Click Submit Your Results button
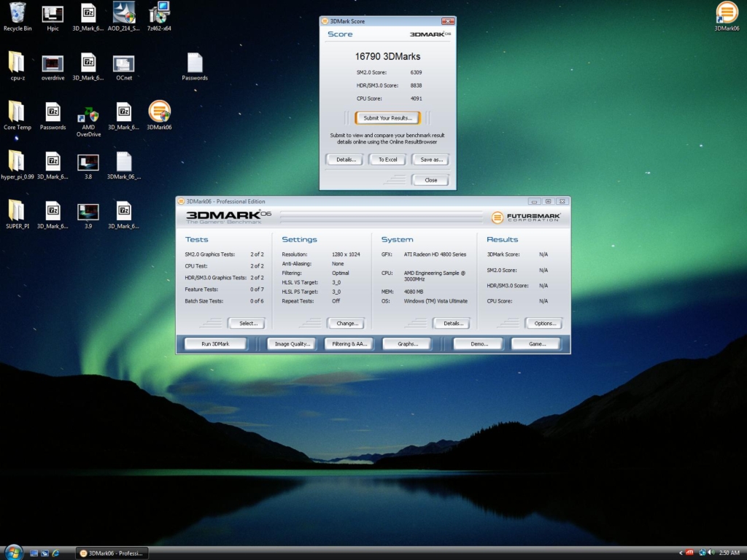The width and height of the screenshot is (747, 560). click(388, 117)
